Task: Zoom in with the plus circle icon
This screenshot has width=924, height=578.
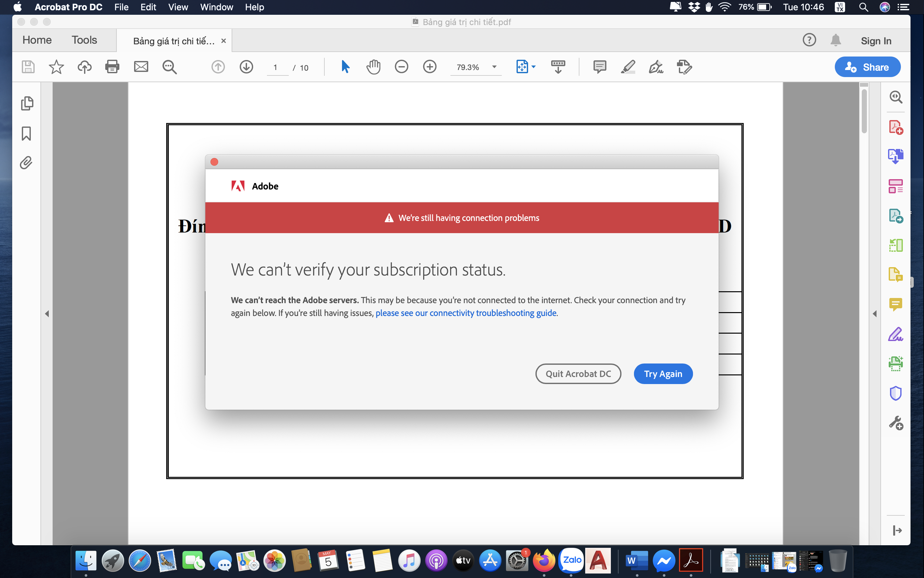Action: 430,67
